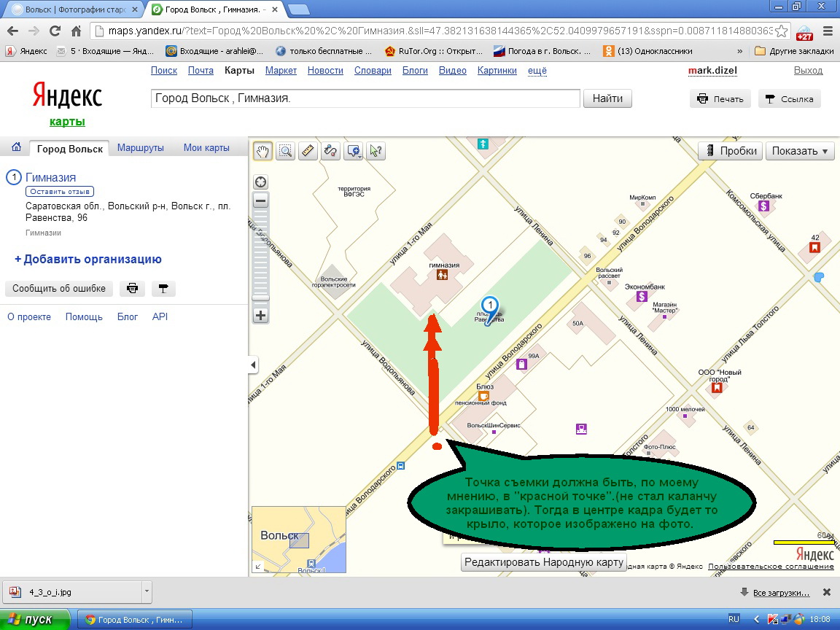
Task: Click the search field with Город Вольск text
Action: click(x=365, y=98)
